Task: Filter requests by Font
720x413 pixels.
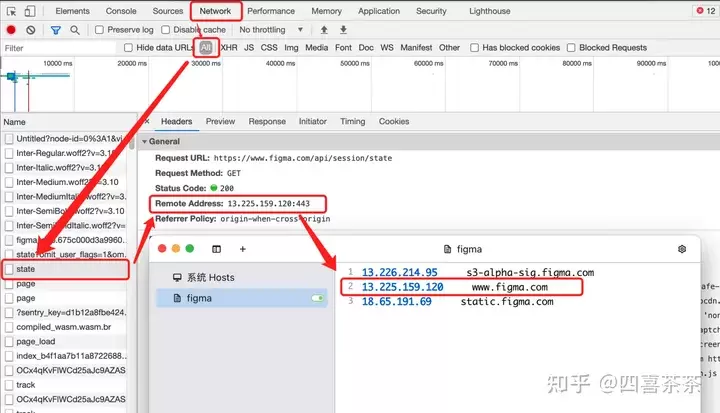Action: (x=343, y=48)
